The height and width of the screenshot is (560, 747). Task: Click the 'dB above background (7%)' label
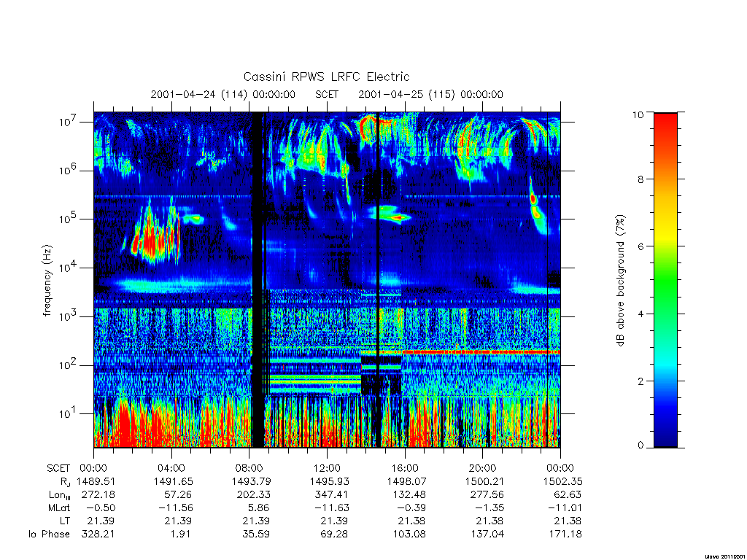click(x=620, y=281)
